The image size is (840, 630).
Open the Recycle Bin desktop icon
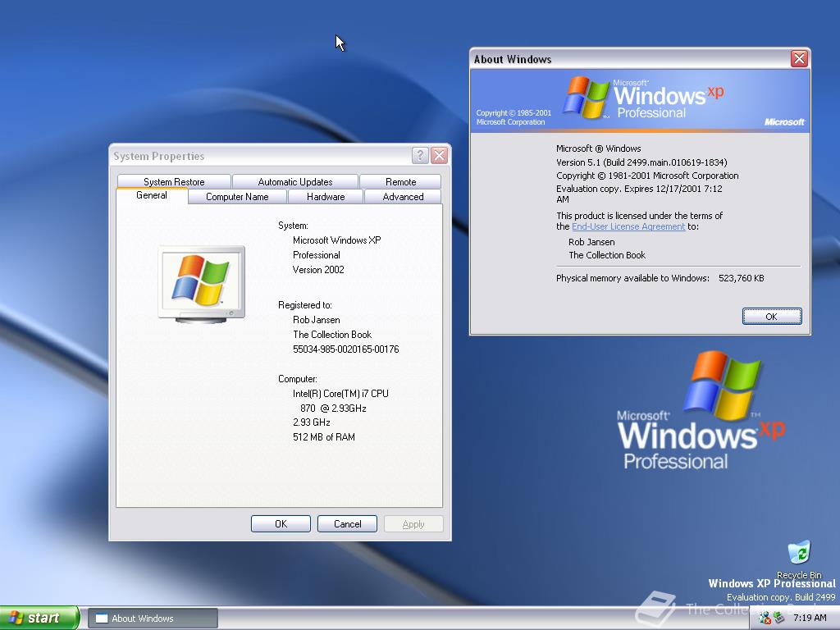click(x=799, y=559)
